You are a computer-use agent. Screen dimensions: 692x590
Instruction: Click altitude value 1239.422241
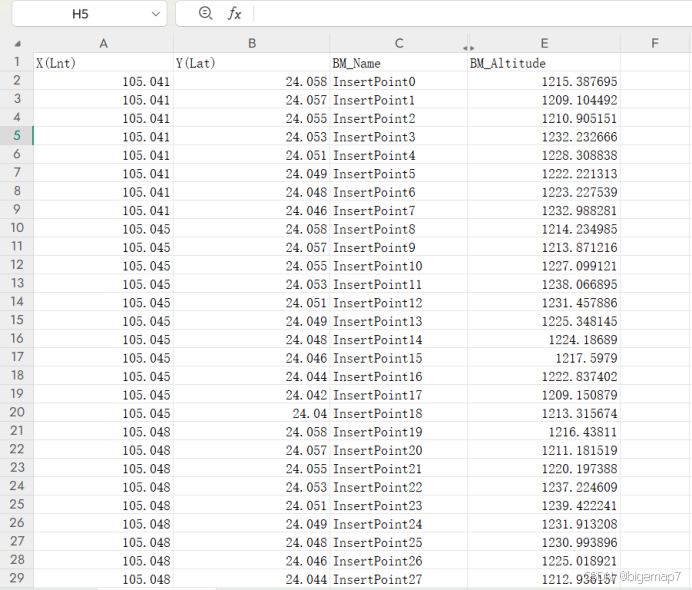tap(544, 505)
